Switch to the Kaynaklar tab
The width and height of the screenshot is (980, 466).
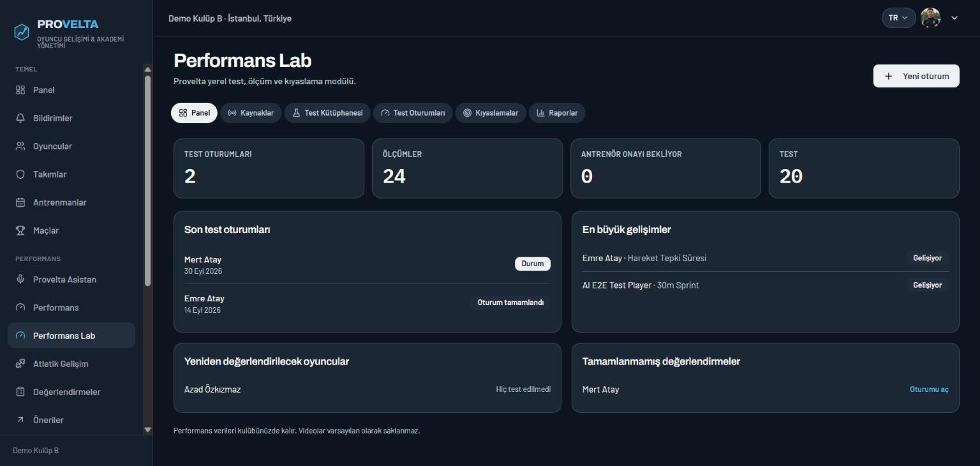251,113
